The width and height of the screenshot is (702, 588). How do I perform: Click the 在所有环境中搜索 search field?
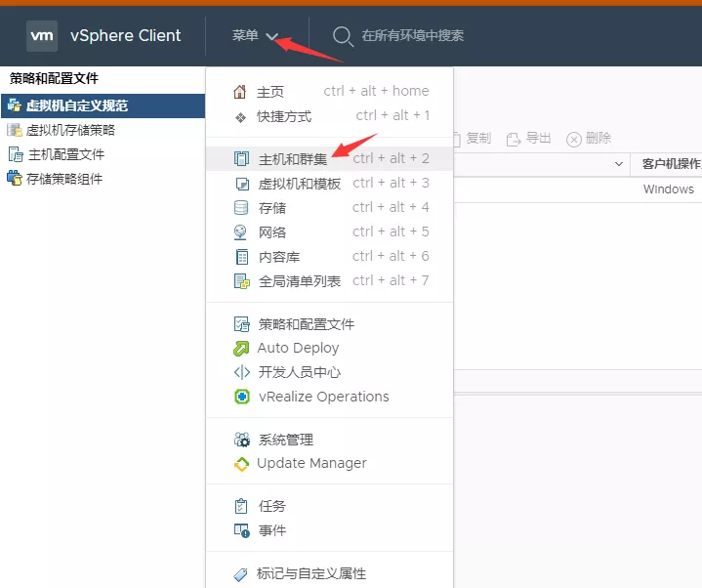pos(412,36)
